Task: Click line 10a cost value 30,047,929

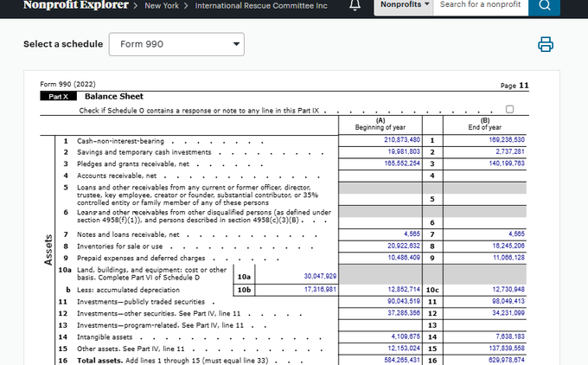Action: tap(320, 276)
